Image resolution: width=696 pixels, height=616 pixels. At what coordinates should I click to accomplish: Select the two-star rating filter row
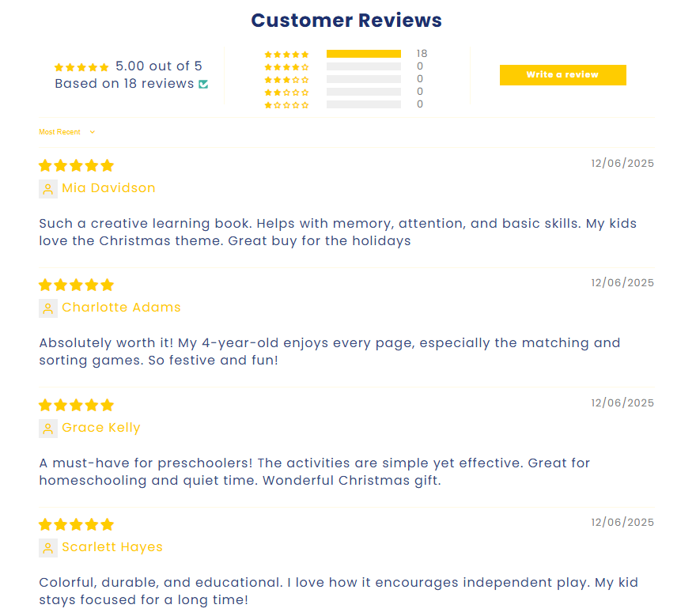click(286, 92)
